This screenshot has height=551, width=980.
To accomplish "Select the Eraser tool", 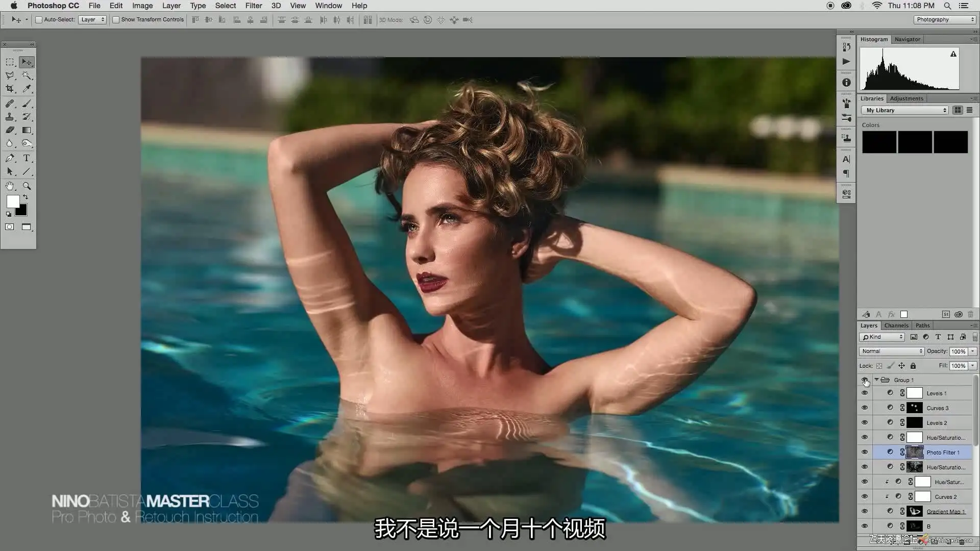I will point(10,130).
